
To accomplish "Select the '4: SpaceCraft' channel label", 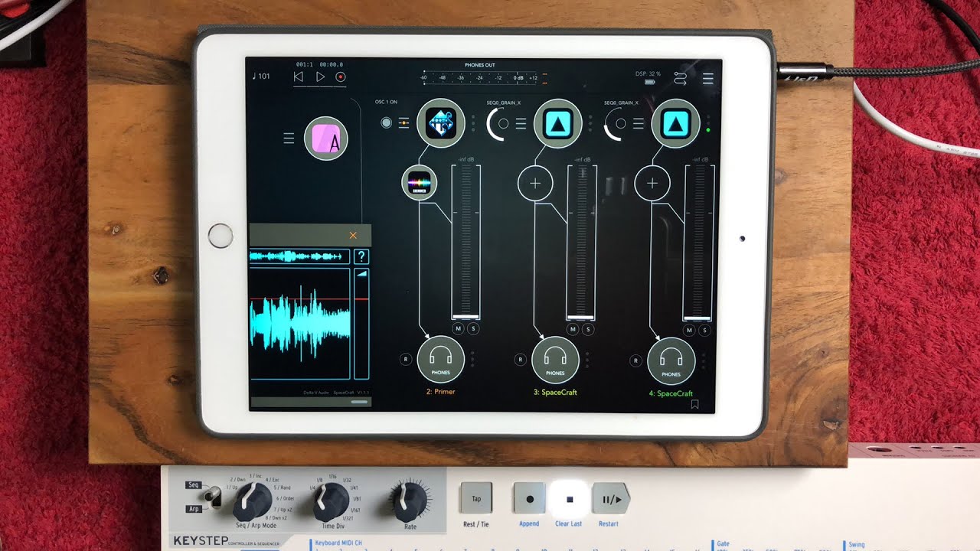I will click(x=671, y=393).
